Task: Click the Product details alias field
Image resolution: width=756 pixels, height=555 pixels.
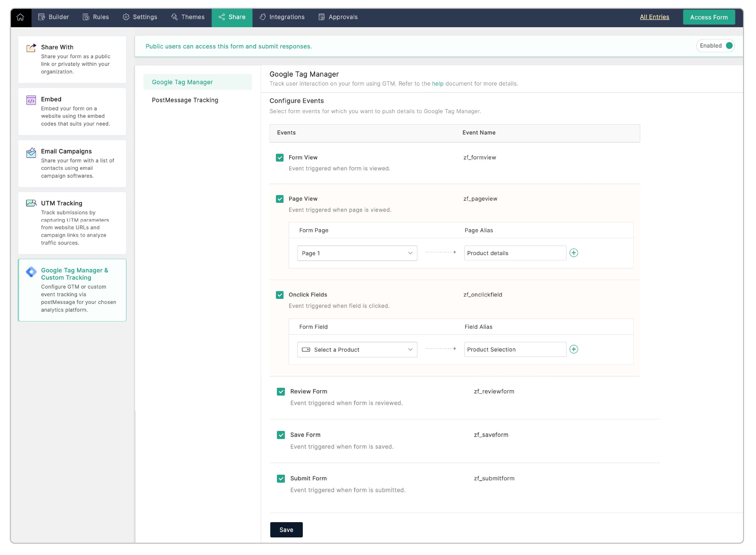Action: coord(515,253)
